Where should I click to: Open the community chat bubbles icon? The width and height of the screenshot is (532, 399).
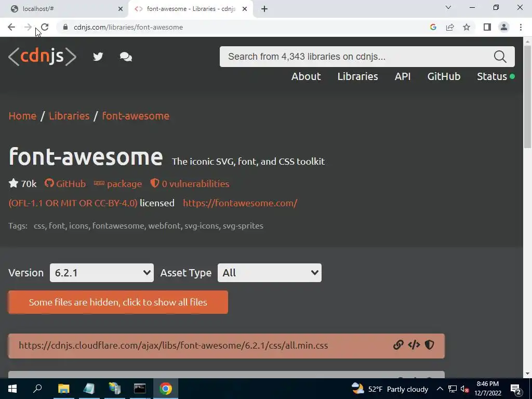[126, 57]
